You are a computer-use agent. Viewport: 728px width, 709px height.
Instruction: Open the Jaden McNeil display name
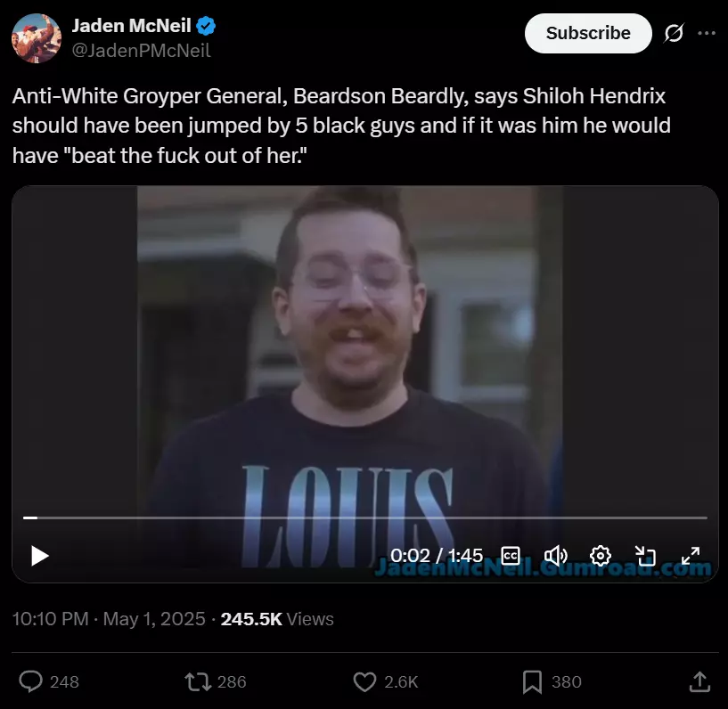coord(131,26)
